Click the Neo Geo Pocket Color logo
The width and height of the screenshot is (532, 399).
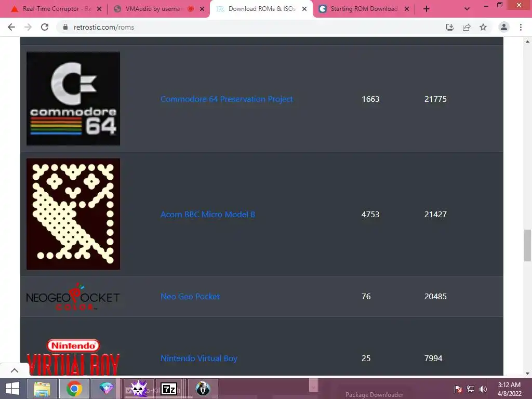73,297
